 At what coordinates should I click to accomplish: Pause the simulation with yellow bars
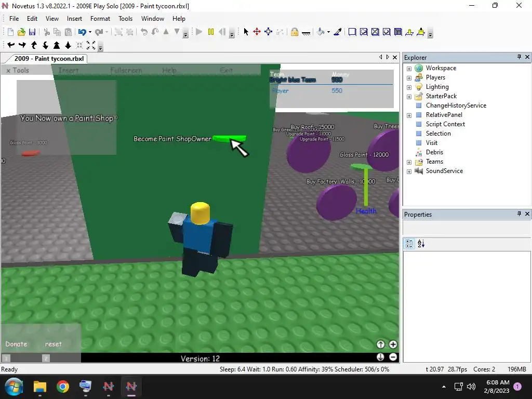(x=211, y=32)
